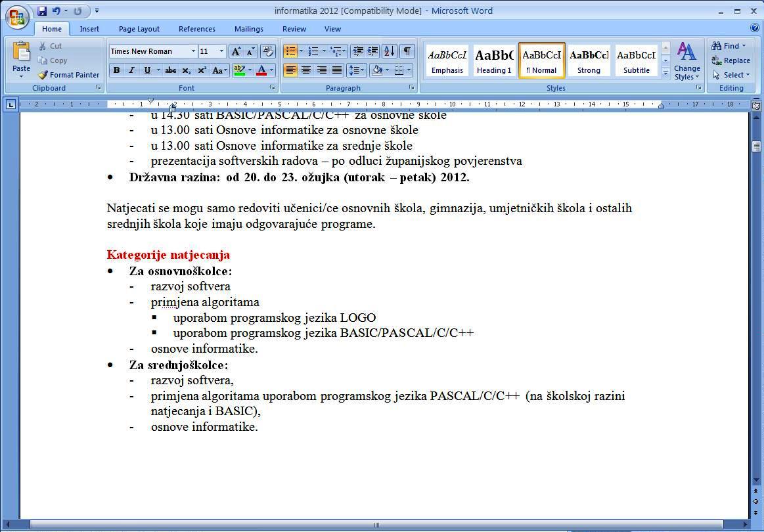This screenshot has width=764, height=532.
Task: Click Find in the Editing group
Action: click(x=729, y=46)
